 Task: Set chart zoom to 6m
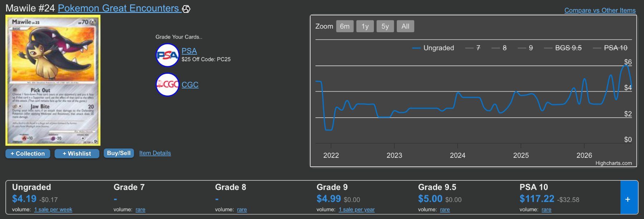tap(345, 26)
